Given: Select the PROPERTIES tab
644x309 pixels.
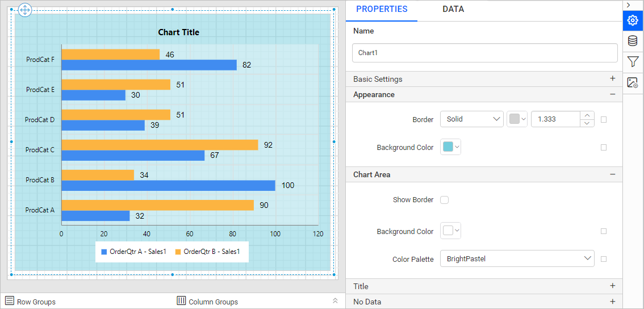Looking at the screenshot, I should (382, 10).
